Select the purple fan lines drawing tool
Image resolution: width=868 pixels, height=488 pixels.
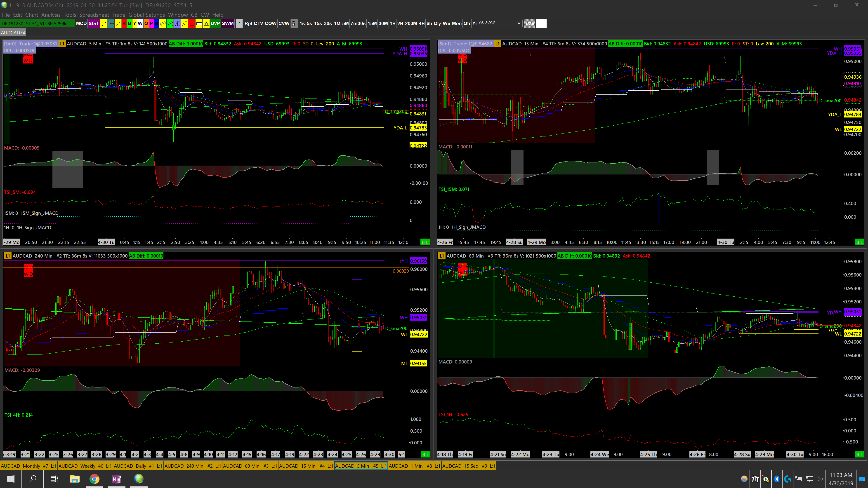[177, 23]
